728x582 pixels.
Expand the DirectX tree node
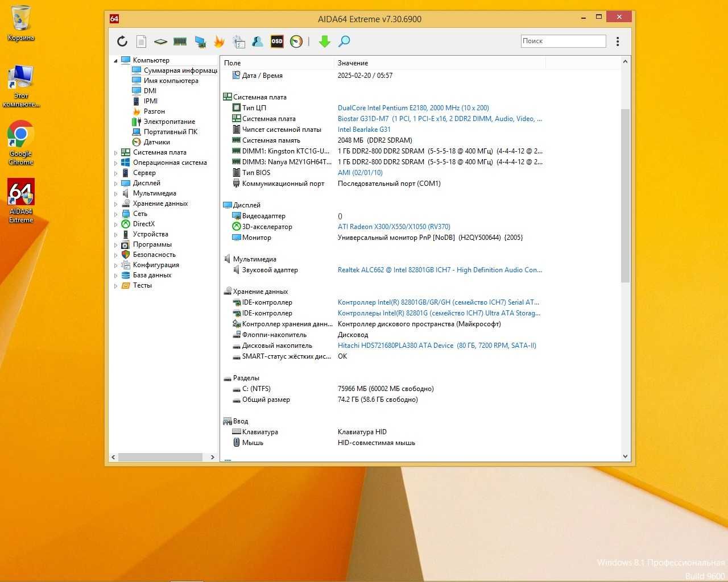coord(115,224)
